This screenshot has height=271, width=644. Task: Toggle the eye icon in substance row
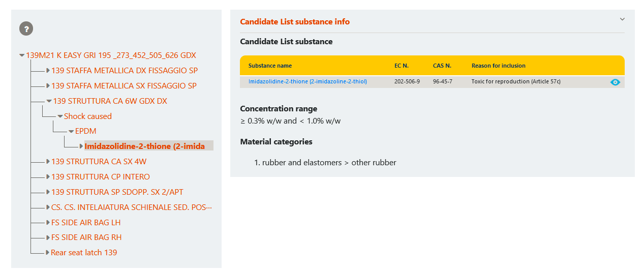(615, 82)
